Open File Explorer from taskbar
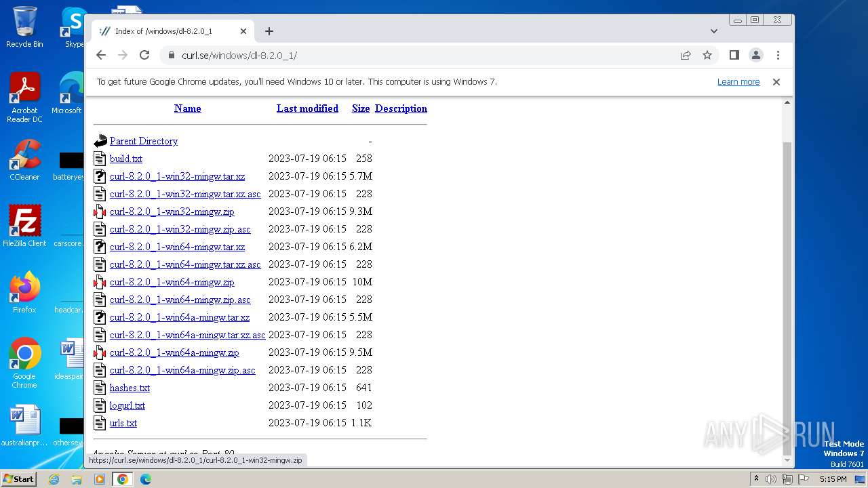 [x=77, y=479]
